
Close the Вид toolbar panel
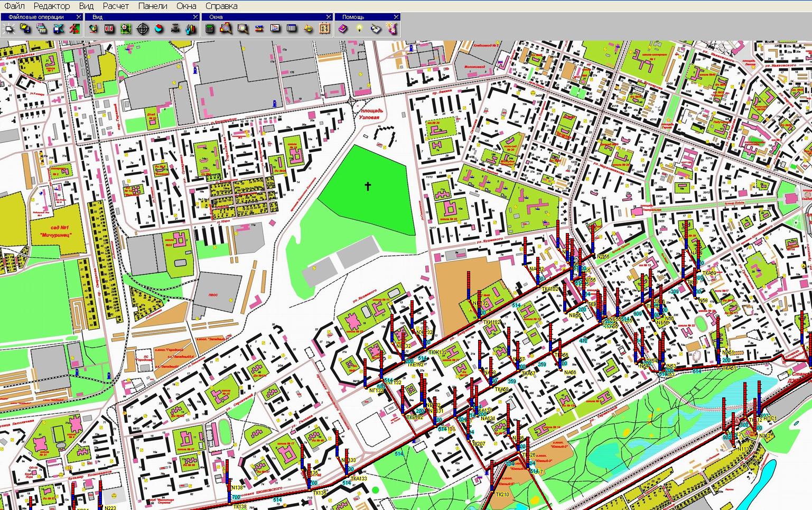point(195,17)
